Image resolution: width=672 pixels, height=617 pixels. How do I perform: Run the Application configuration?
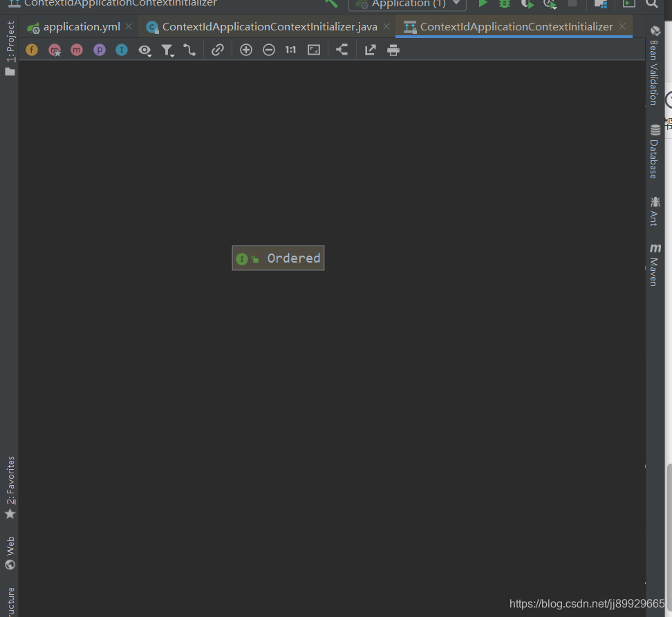pyautogui.click(x=483, y=3)
